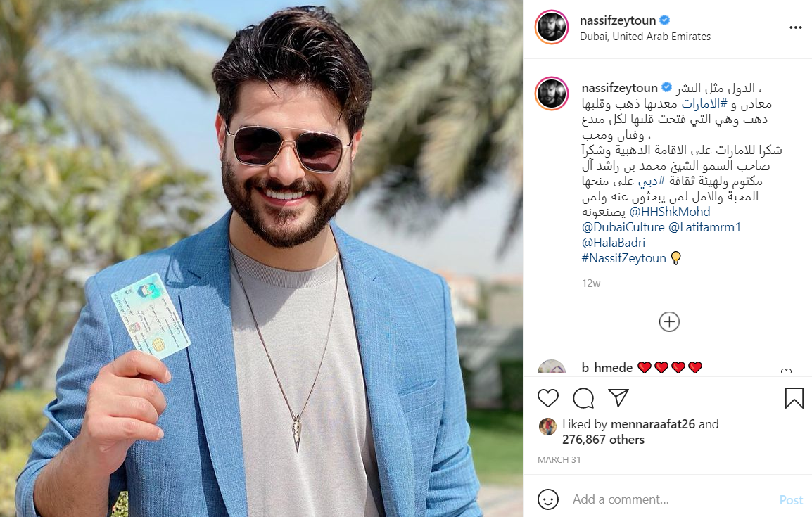This screenshot has width=812, height=517.
Task: Open mennaraafat26 profile from likes
Action: (x=652, y=424)
